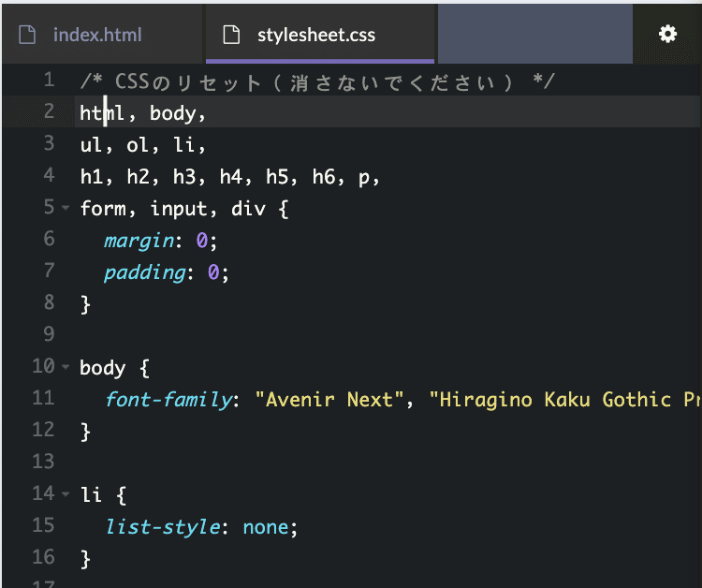Viewport: 702px width, 588px height.
Task: Click the "Avenir Next" string value
Action: tap(329, 399)
